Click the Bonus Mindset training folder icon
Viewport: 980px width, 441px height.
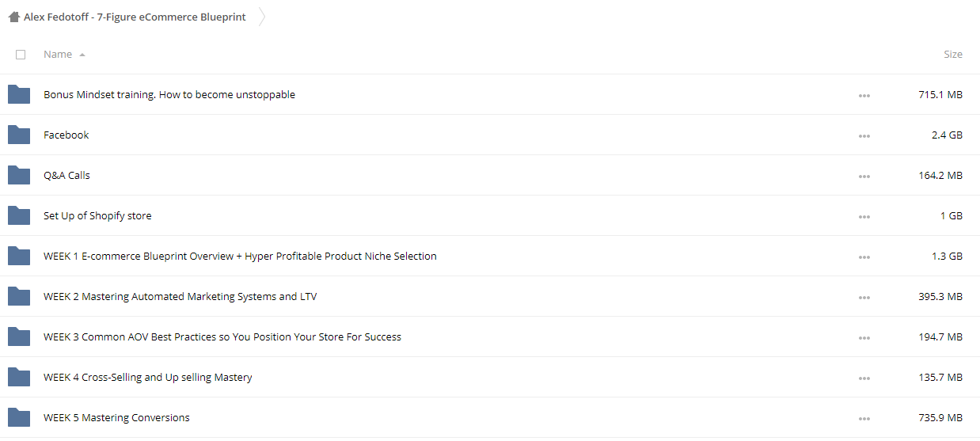19,94
